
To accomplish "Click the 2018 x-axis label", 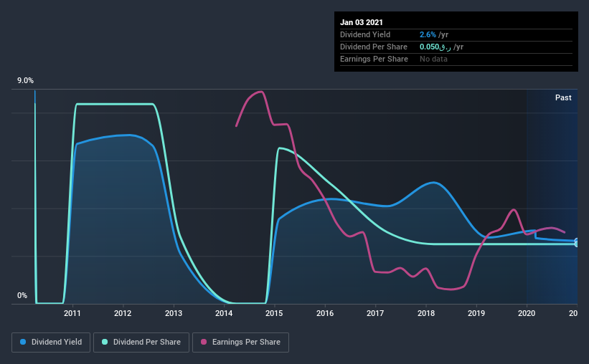I will (x=426, y=313).
